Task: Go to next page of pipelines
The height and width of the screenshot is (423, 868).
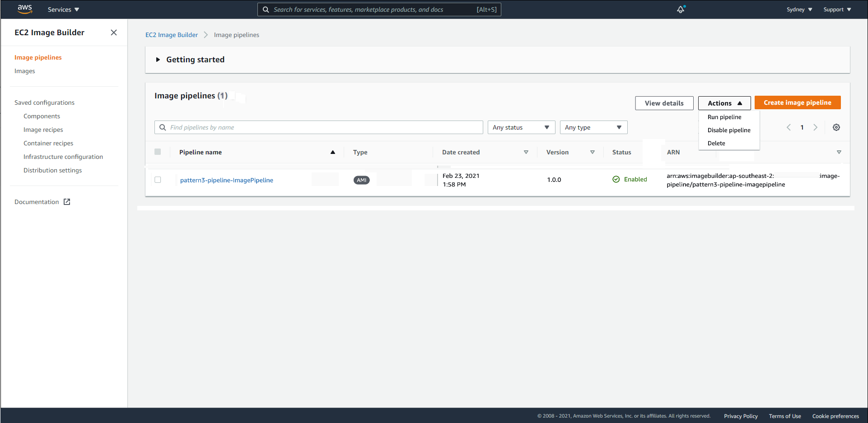Action: [815, 127]
